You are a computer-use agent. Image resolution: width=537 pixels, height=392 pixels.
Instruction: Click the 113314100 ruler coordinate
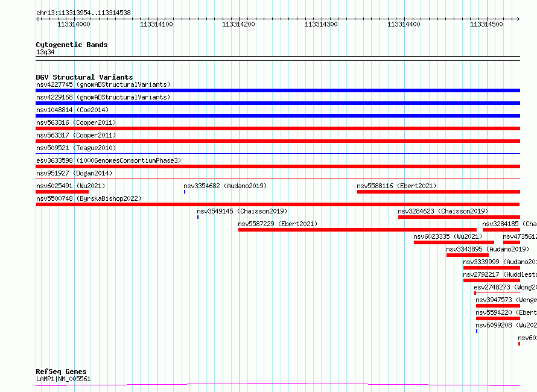click(156, 24)
